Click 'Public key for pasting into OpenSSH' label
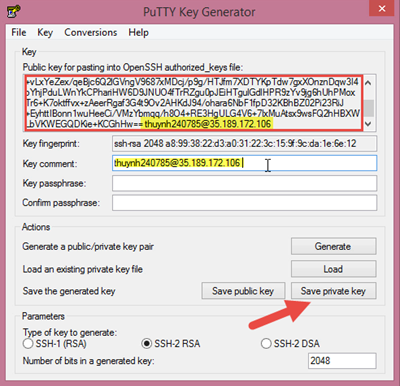Viewport: 400px width, 386px height. (x=132, y=67)
